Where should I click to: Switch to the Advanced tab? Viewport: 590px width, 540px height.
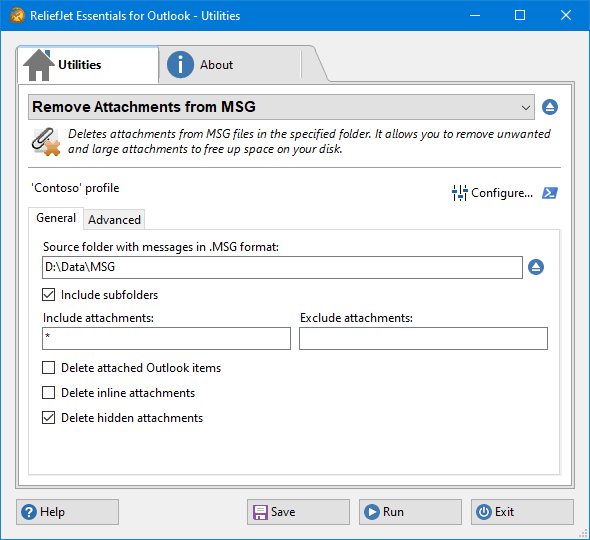(114, 219)
